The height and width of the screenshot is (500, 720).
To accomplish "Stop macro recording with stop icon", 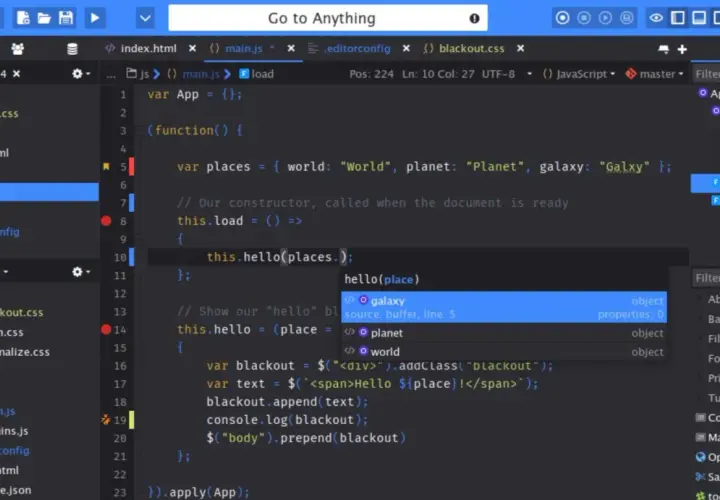I will [584, 18].
